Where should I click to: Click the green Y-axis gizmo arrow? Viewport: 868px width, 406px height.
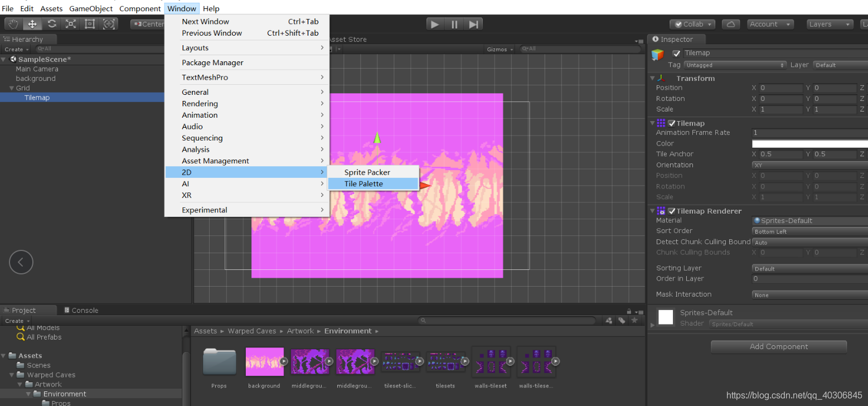[x=377, y=137]
